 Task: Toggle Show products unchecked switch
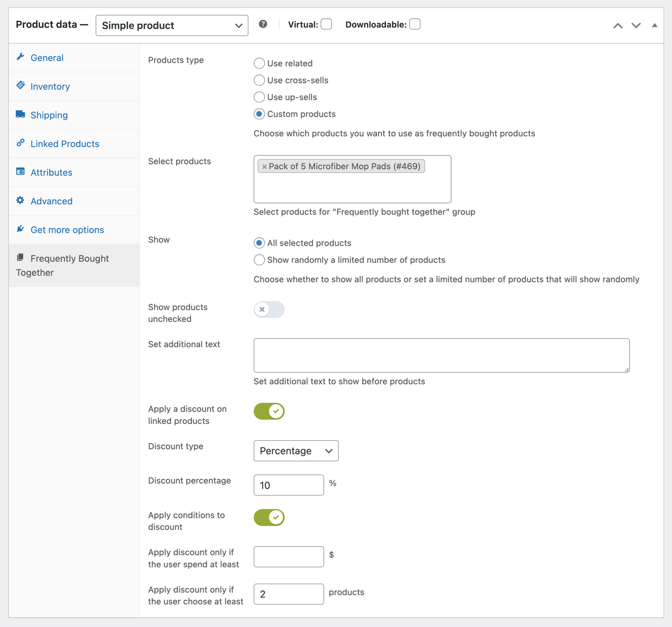click(x=269, y=310)
